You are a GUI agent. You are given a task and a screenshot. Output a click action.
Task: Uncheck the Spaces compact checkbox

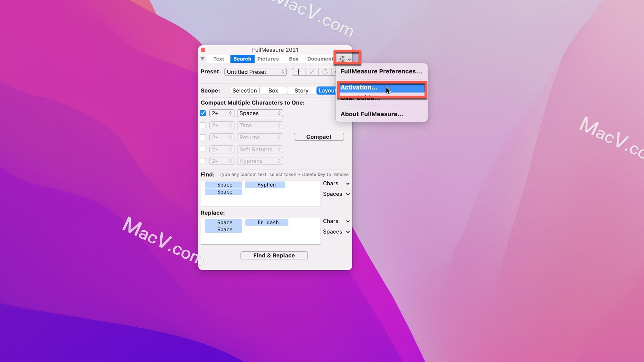(x=203, y=113)
